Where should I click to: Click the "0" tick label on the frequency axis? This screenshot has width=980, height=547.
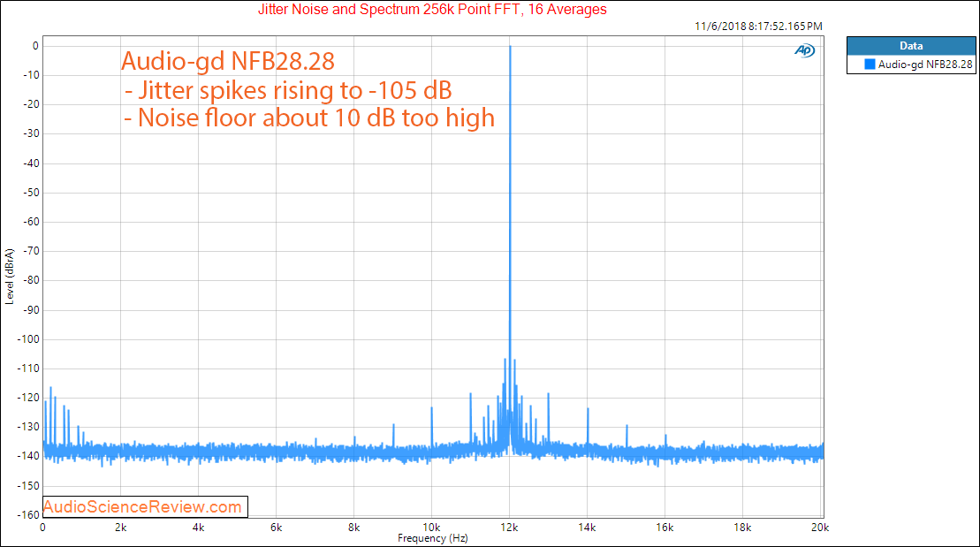pyautogui.click(x=42, y=528)
